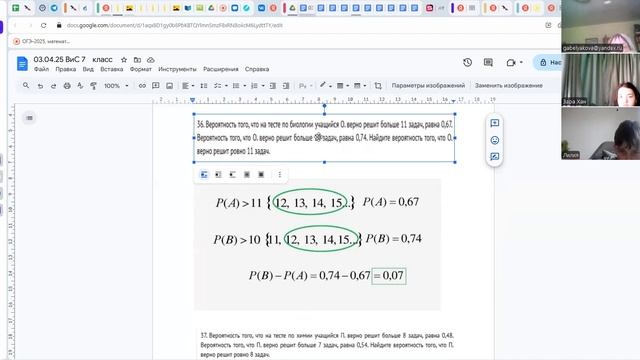Place image in front of text
Screen dimensions: 640x360
[x=261, y=175]
